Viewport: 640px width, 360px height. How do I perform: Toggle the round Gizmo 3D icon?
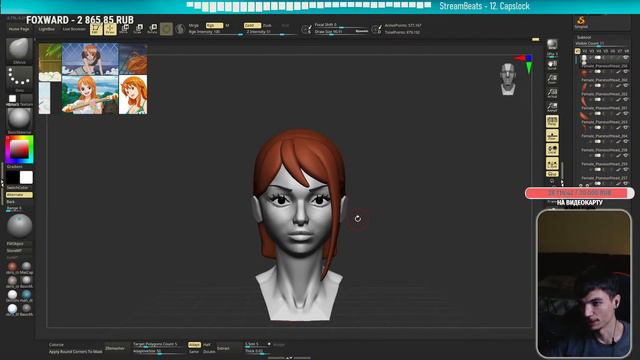click(x=166, y=29)
